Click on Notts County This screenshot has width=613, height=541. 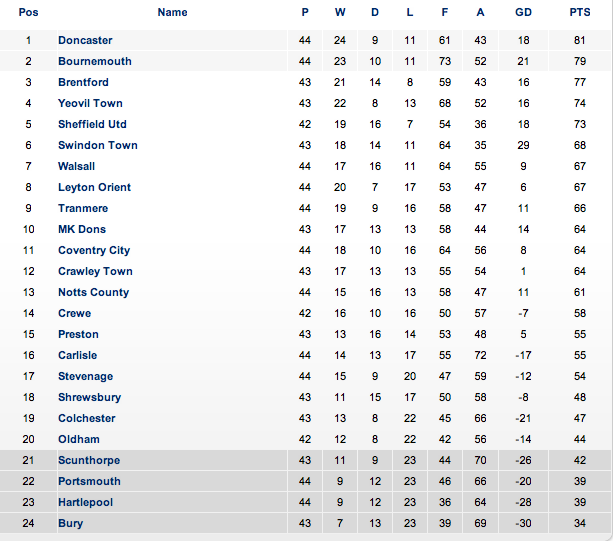(93, 292)
